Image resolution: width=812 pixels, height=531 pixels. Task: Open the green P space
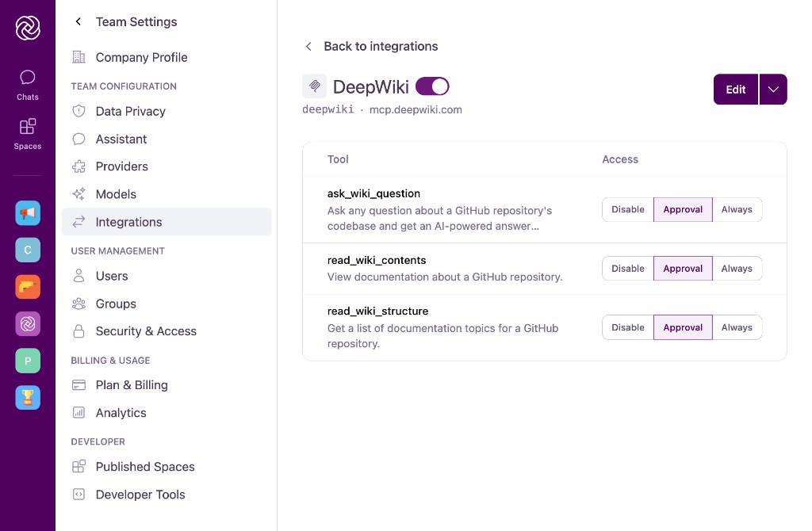[28, 361]
